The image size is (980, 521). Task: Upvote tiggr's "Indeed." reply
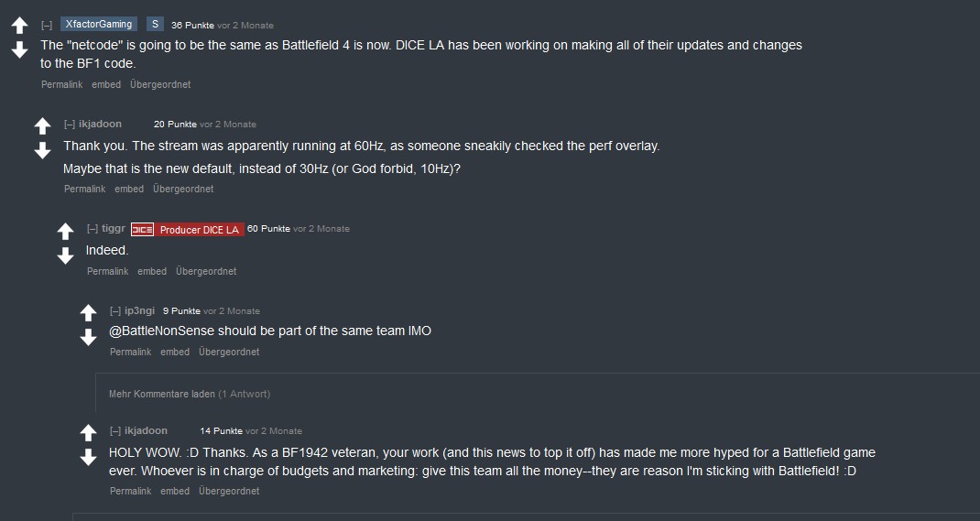[x=65, y=232]
